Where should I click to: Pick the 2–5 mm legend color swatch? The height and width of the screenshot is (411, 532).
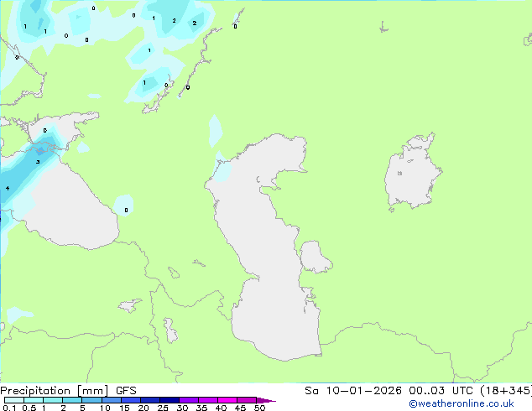click(72, 400)
